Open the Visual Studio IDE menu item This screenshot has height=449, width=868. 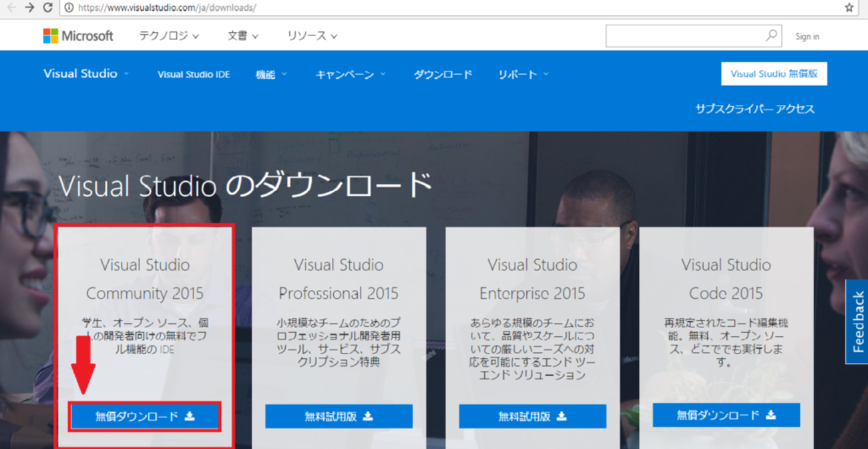(x=194, y=74)
